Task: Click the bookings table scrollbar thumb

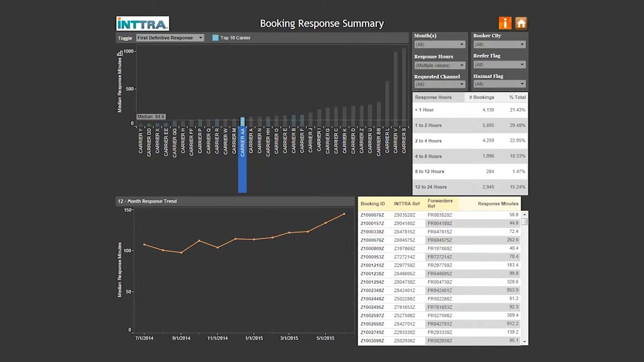Action: (525, 221)
